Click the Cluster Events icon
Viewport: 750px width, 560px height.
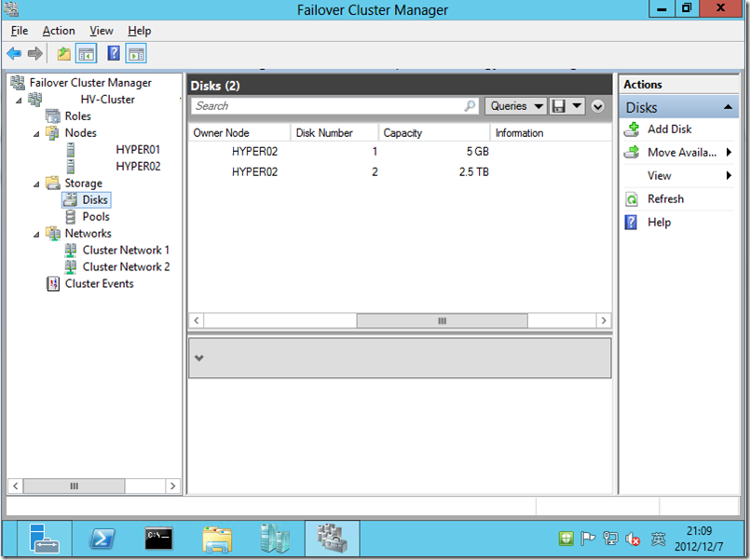point(53,283)
